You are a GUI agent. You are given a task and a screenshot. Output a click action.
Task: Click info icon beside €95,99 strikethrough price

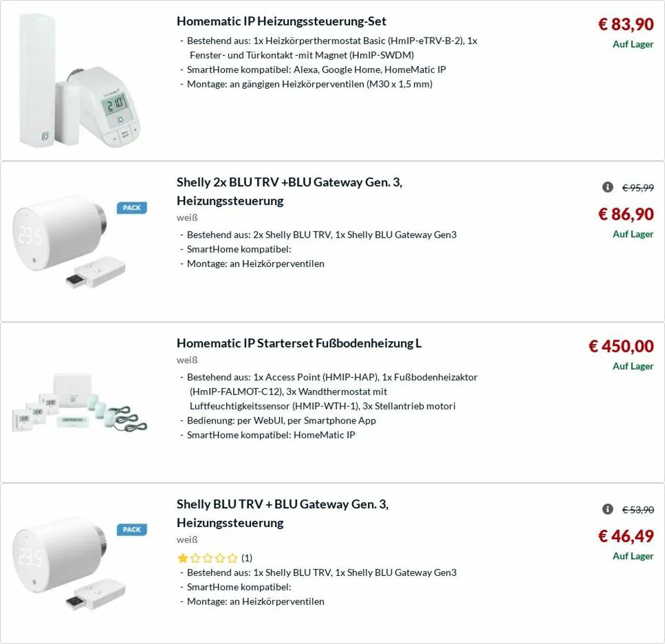[x=608, y=187]
